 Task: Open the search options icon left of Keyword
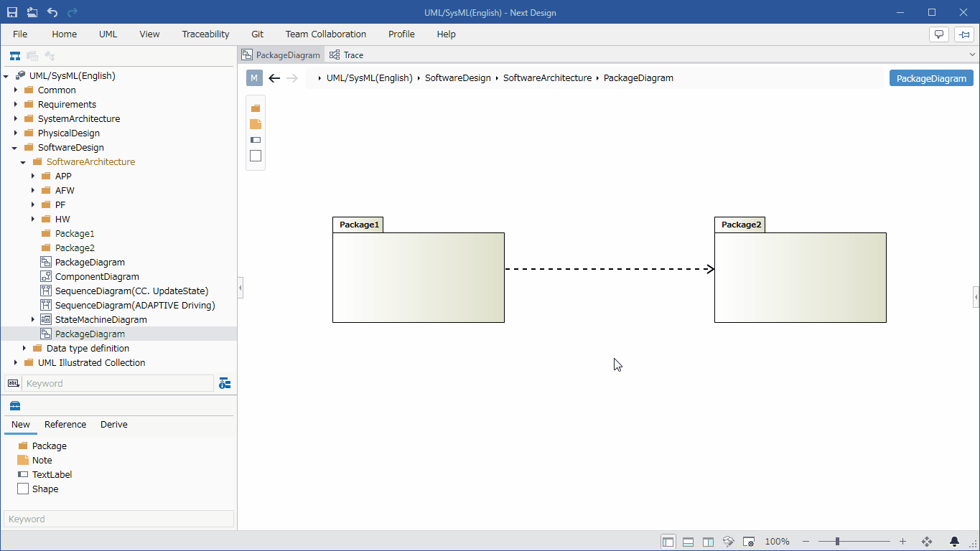(12, 383)
